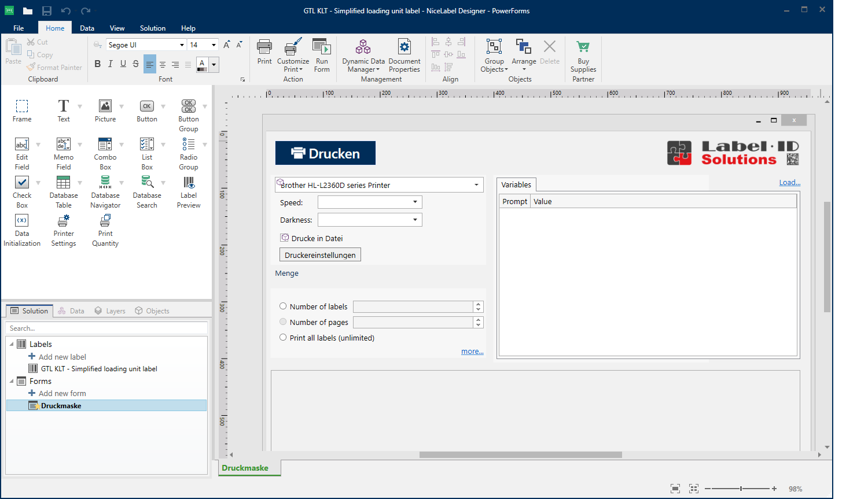
Task: Select the Combo Box tool
Action: 105,154
